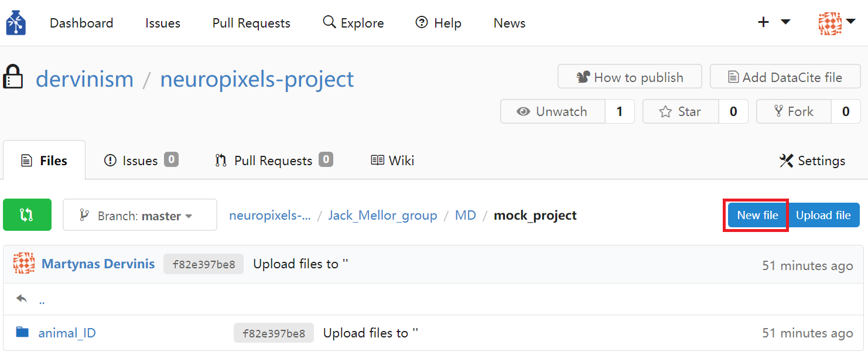The image size is (868, 355).
Task: Fork this repository
Action: (x=794, y=111)
